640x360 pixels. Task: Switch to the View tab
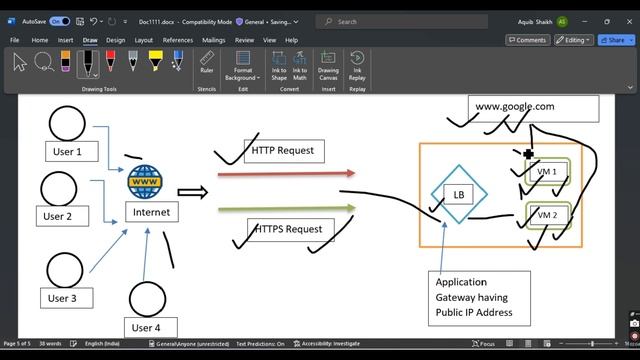269,40
